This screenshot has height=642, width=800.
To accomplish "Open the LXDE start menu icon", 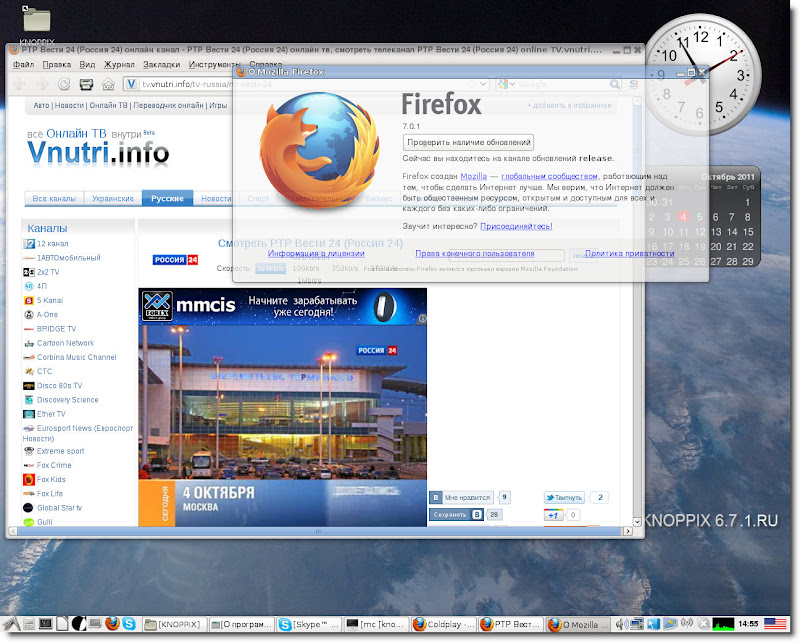I will click(x=11, y=624).
